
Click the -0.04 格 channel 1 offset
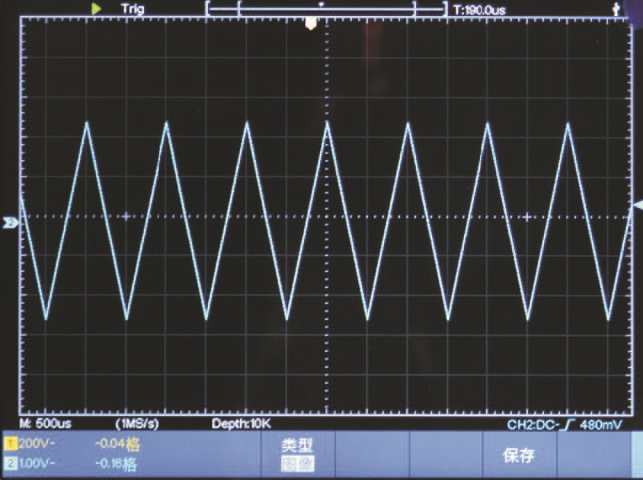[117, 444]
